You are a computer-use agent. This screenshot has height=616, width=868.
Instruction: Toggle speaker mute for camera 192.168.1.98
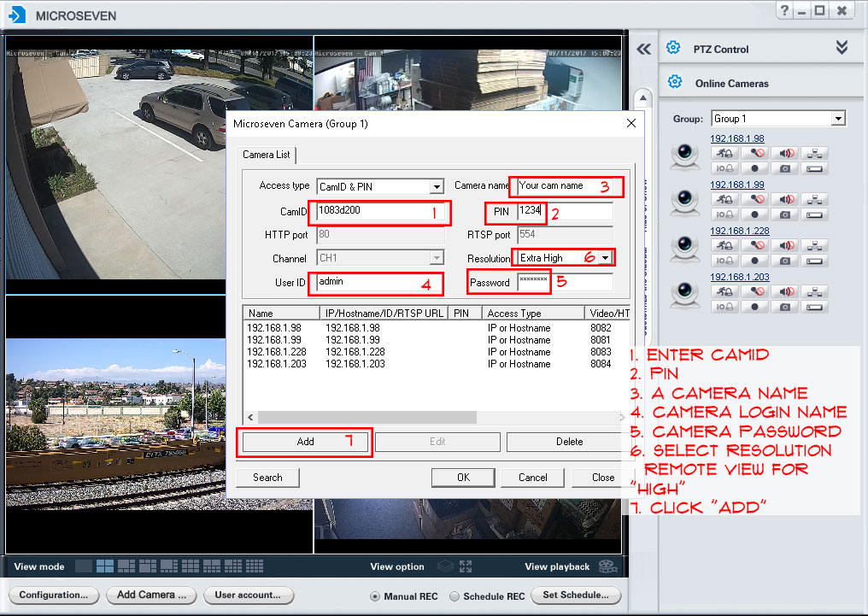[x=785, y=153]
